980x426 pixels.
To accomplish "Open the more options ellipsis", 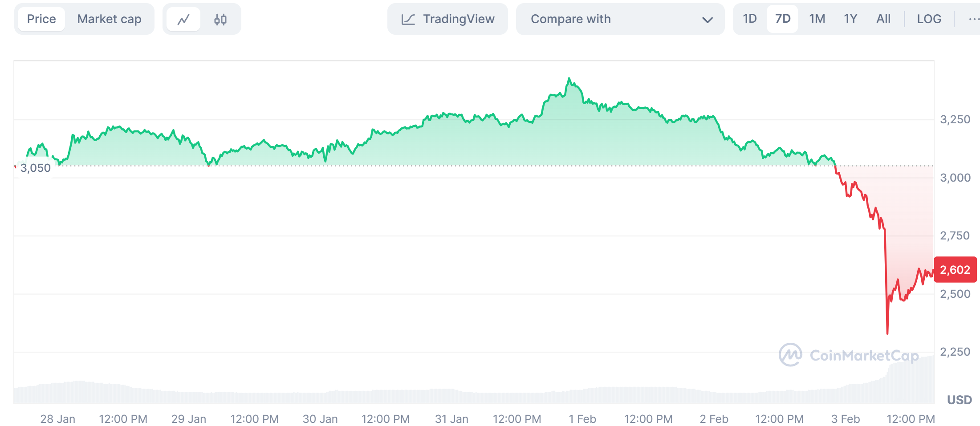I will pos(973,19).
